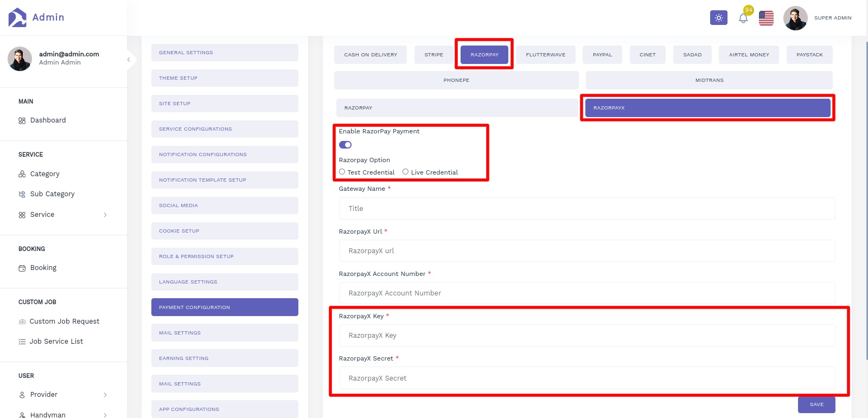Open General Settings tab

click(225, 53)
